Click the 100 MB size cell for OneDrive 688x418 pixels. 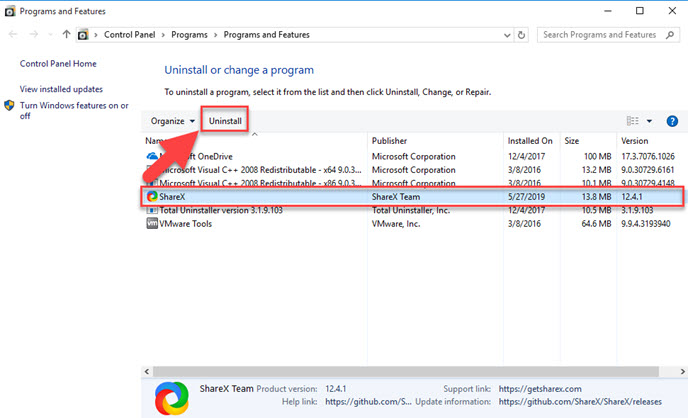pos(597,156)
